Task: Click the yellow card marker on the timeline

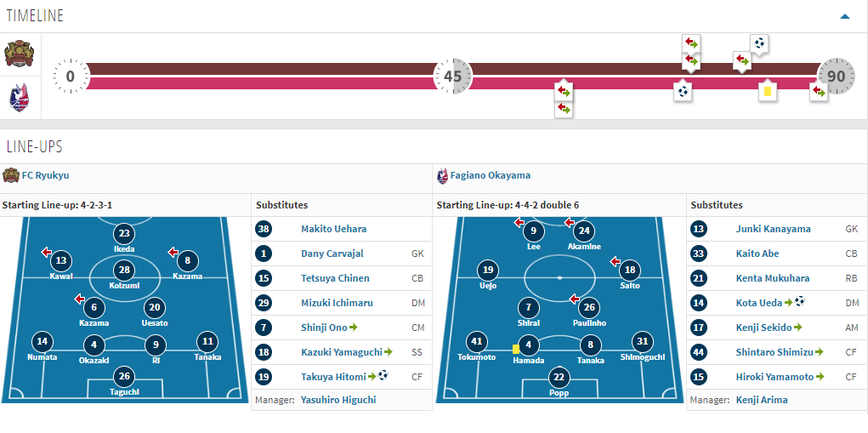Action: tap(767, 90)
